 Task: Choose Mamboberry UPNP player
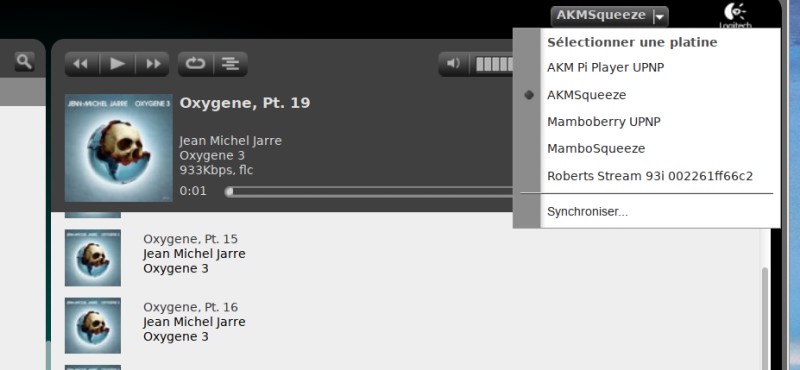click(x=604, y=122)
